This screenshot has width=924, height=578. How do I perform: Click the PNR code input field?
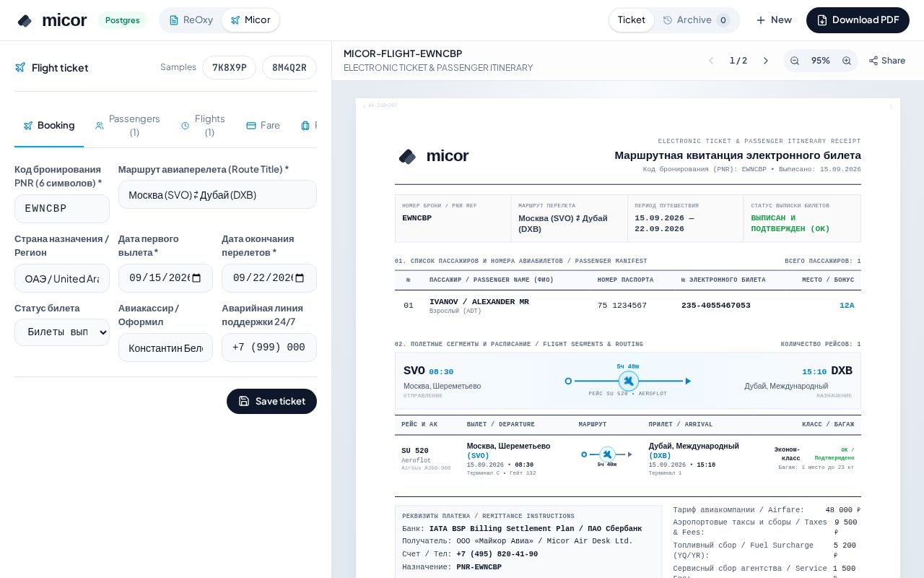click(x=62, y=209)
